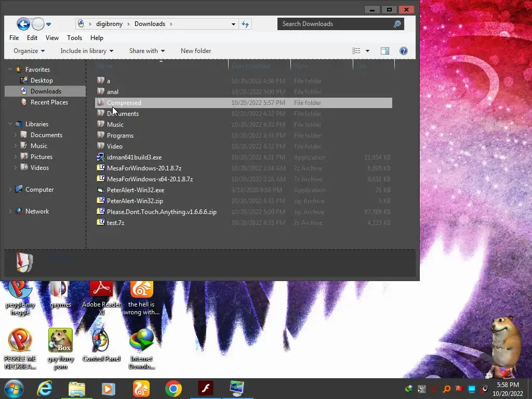Click the Forward navigation arrow button
This screenshot has height=399, width=532.
38,24
